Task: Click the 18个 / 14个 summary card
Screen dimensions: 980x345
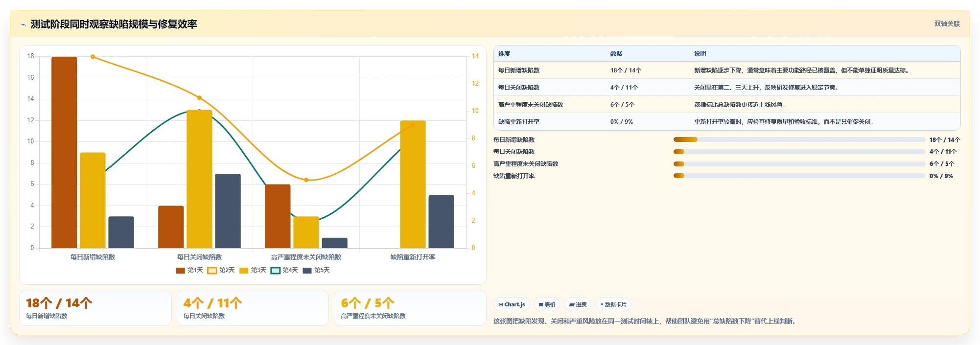Action: 95,308
